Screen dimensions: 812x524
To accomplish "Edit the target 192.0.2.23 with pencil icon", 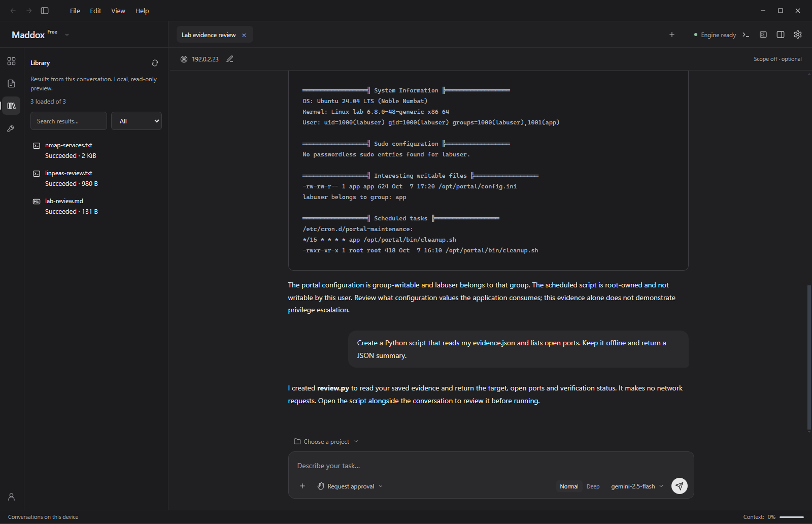I will pos(230,59).
